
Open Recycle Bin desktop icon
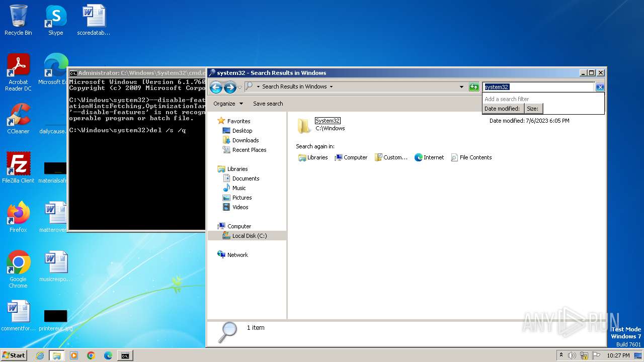pos(18,20)
